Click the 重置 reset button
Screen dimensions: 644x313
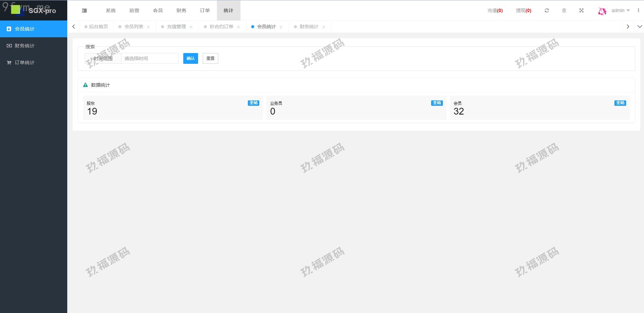pos(210,58)
